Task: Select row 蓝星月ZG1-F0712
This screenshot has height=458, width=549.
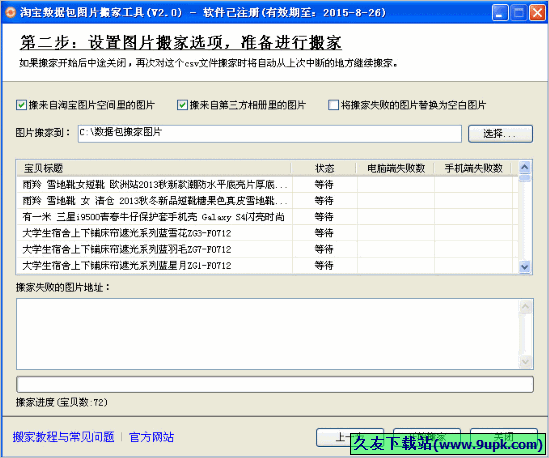Action: click(x=267, y=265)
